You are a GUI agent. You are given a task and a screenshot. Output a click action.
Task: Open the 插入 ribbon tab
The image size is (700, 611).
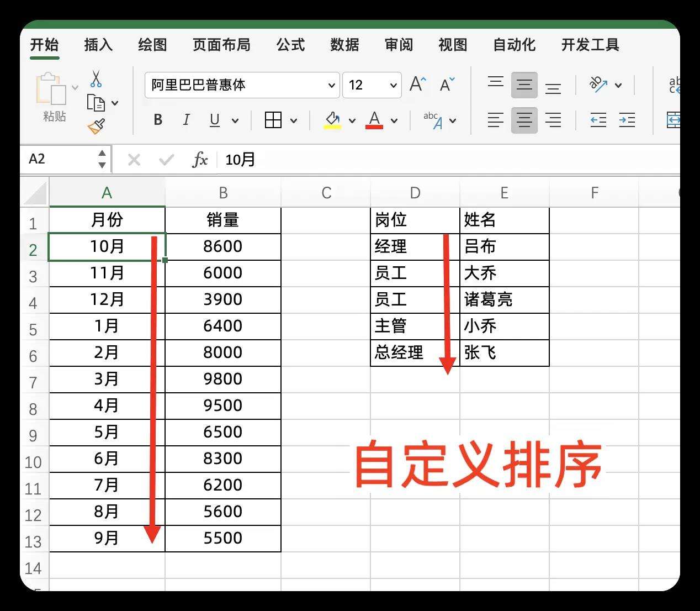tap(98, 45)
